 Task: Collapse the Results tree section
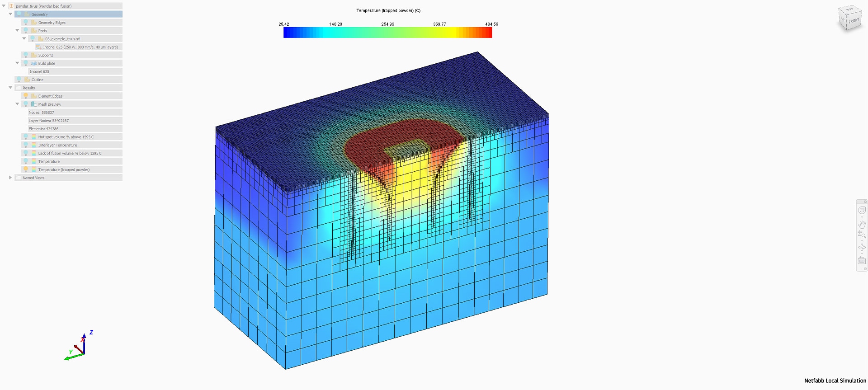pyautogui.click(x=10, y=88)
